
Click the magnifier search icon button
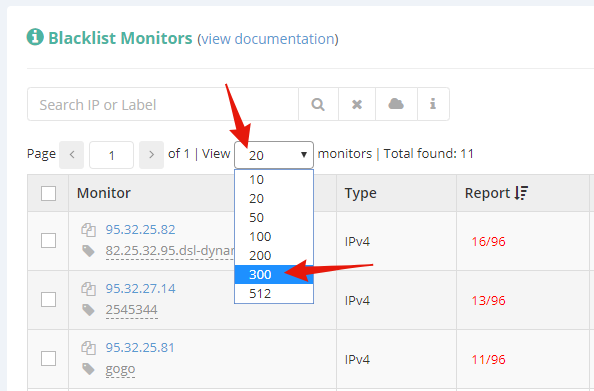click(318, 104)
